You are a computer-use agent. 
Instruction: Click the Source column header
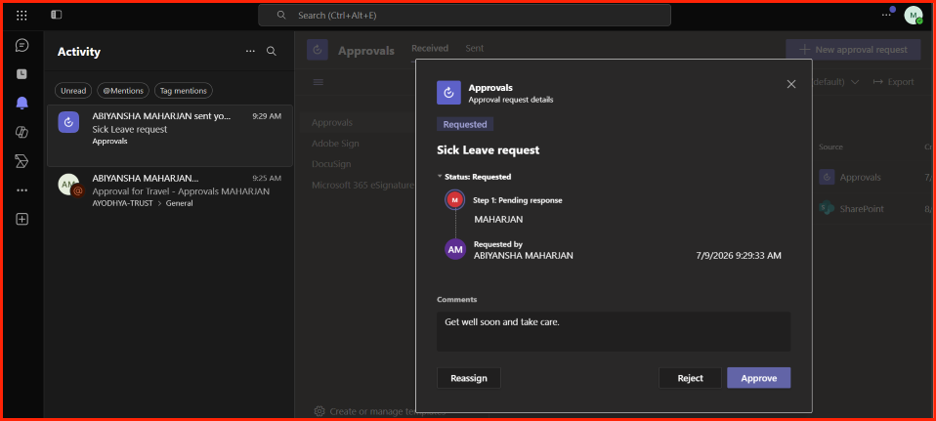click(x=831, y=147)
